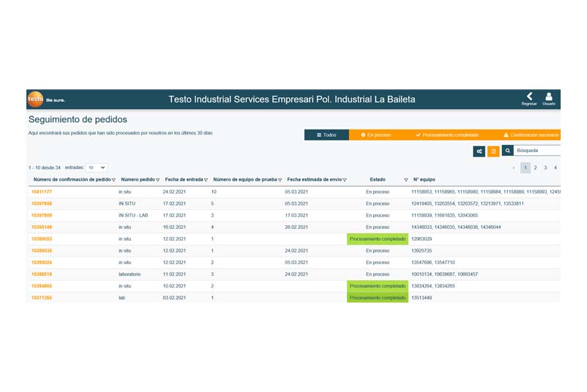587x392 pixels.
Task: Open the entradas page-size dropdown
Action: coord(96,167)
